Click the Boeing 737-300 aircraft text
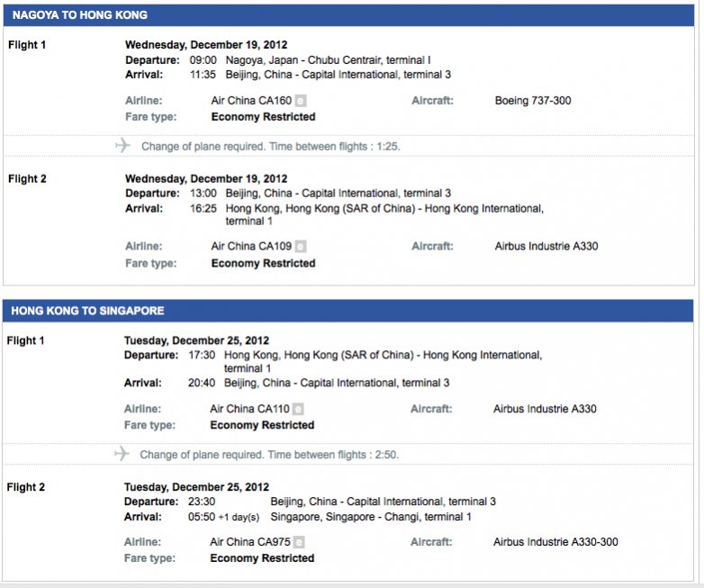The image size is (704, 588). click(533, 101)
